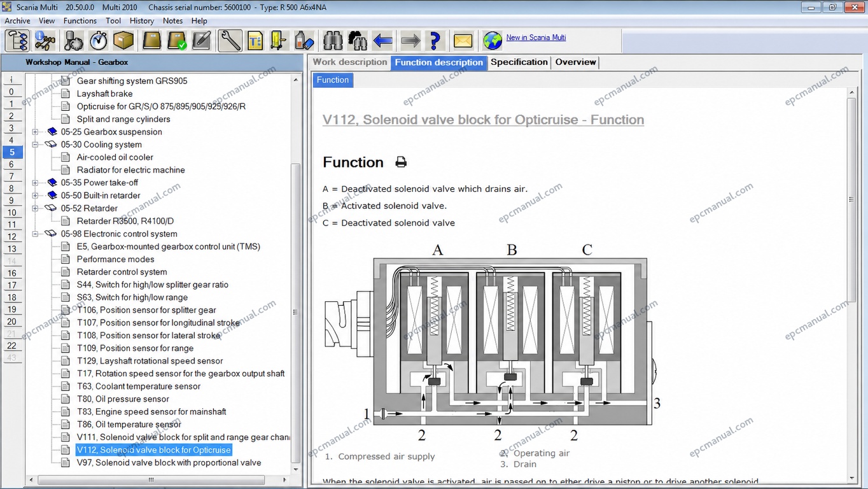Viewport: 868px width, 489px height.
Task: Open the Functions menu
Action: point(80,20)
